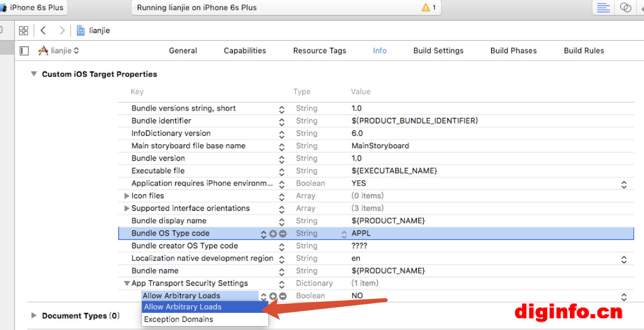Image resolution: width=644 pixels, height=330 pixels.
Task: Open the 'en' development region value popup
Action: pyautogui.click(x=624, y=259)
